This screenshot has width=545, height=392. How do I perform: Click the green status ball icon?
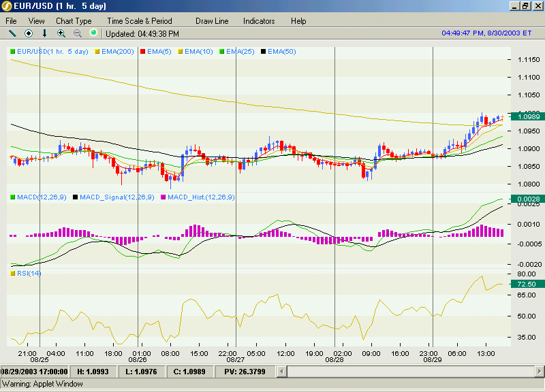coord(93,33)
